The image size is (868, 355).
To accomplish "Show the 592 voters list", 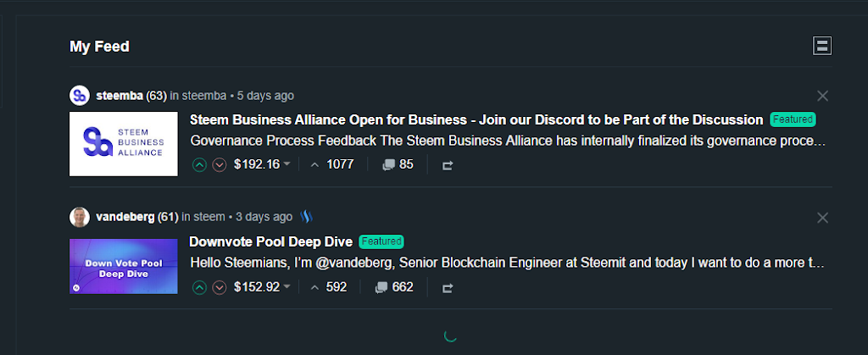I will (329, 287).
